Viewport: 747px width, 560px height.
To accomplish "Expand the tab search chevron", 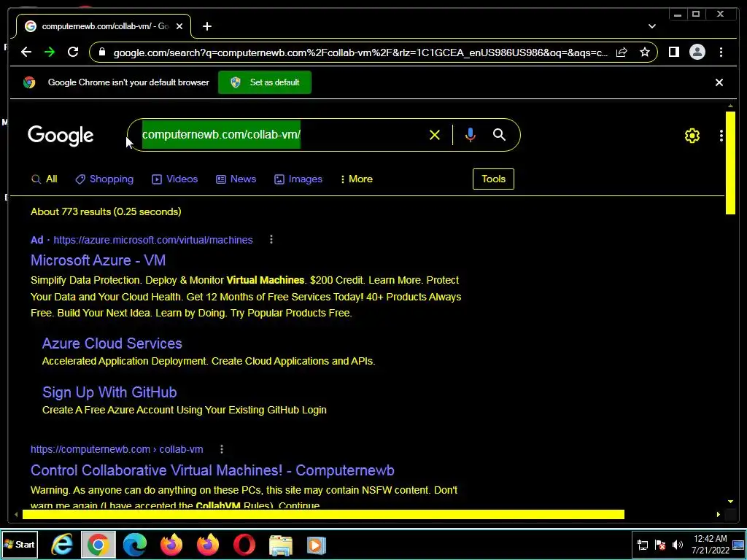I will tap(651, 27).
